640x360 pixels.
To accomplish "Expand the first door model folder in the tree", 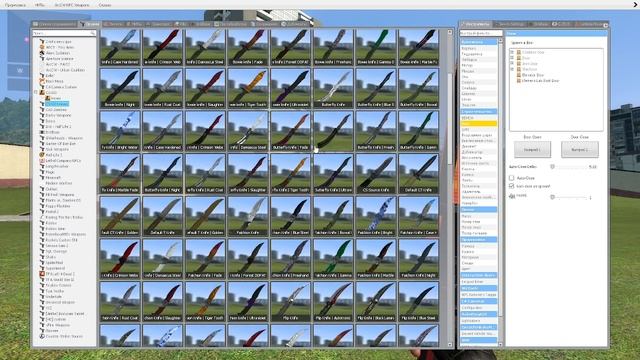I will pos(512,52).
